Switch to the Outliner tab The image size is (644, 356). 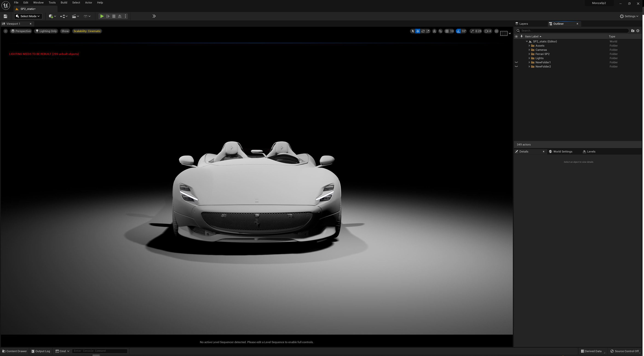tap(558, 24)
